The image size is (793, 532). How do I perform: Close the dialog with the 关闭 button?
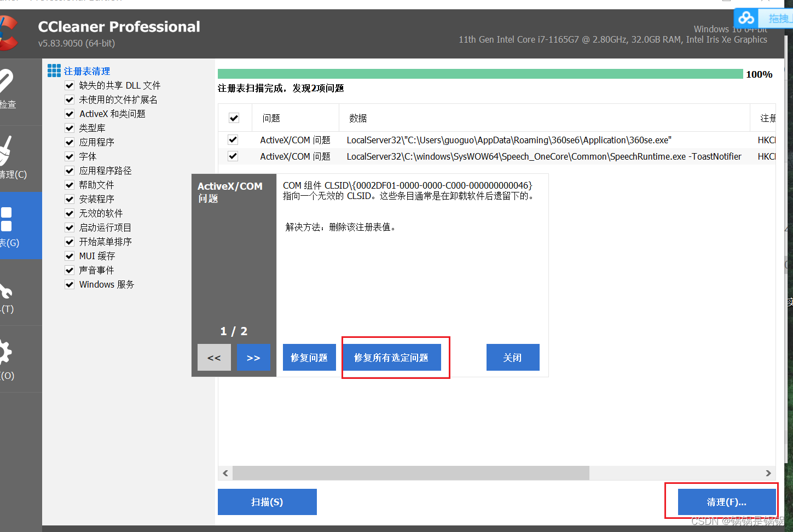pos(513,358)
